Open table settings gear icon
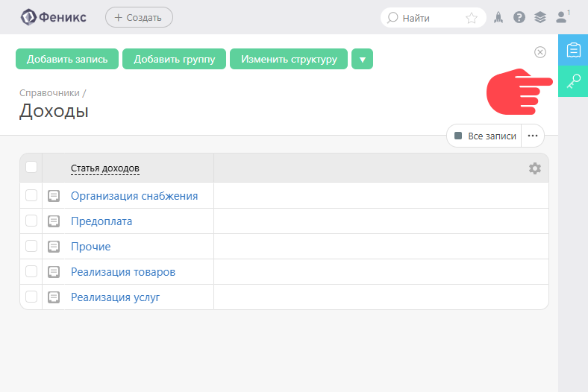The image size is (588, 392). coord(534,168)
